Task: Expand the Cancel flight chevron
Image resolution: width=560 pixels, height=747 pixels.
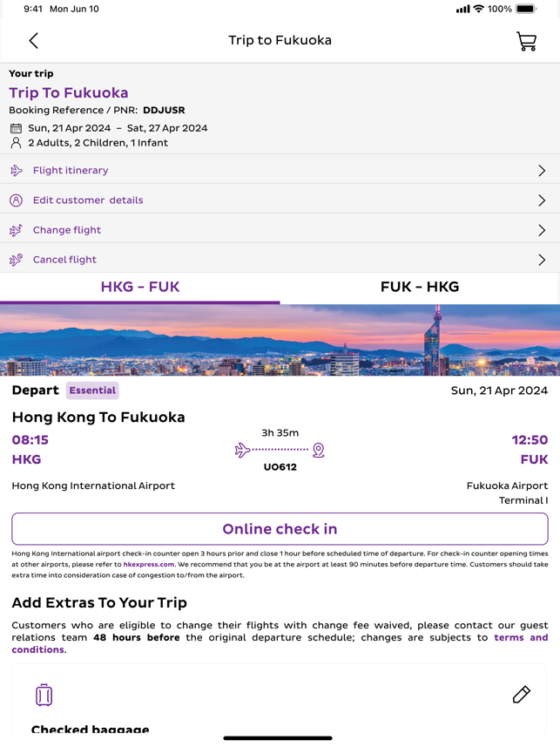Action: coord(542,260)
